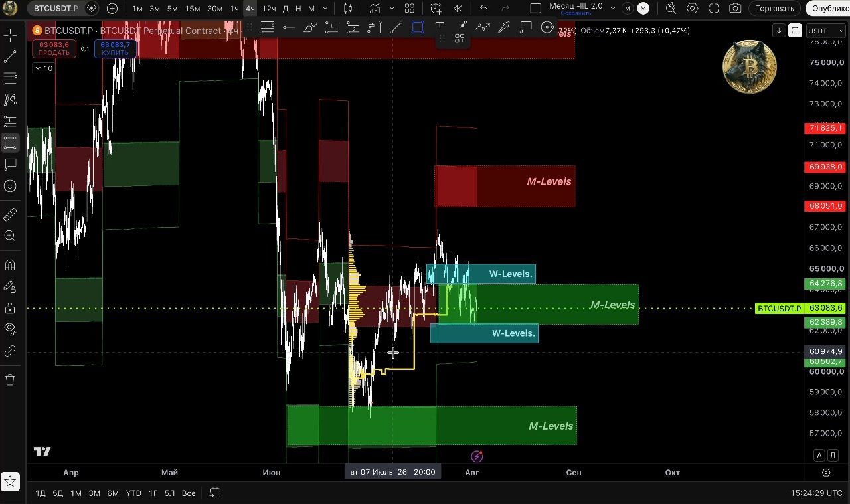Click the ПРОДАТЬ sell button
The image size is (850, 504).
[54, 48]
